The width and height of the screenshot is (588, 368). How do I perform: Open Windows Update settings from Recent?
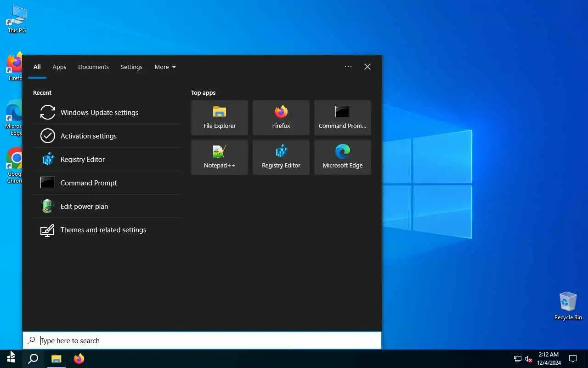click(x=107, y=112)
